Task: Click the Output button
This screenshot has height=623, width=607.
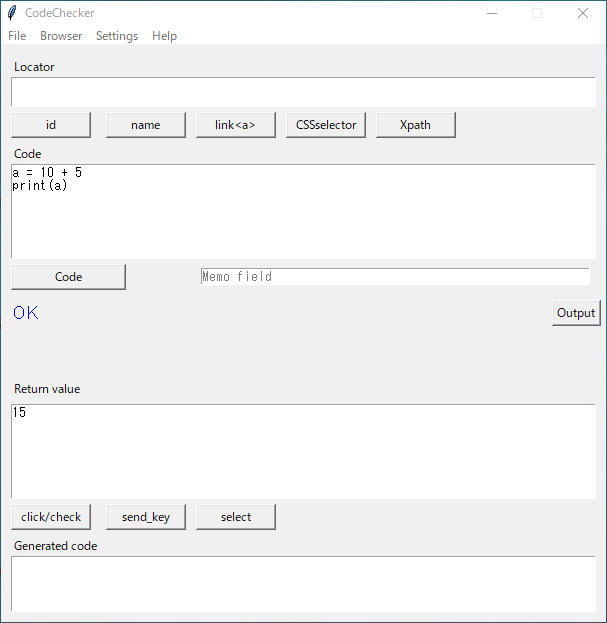Action: click(576, 313)
